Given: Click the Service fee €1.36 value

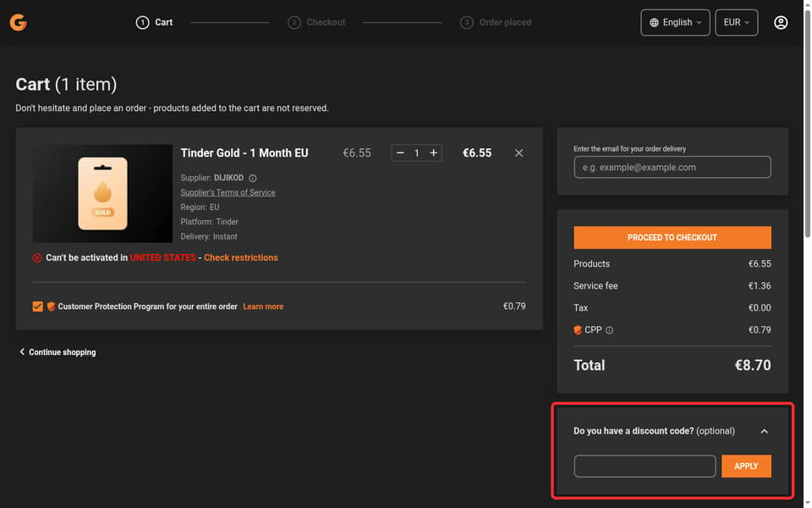Looking at the screenshot, I should pos(760,285).
